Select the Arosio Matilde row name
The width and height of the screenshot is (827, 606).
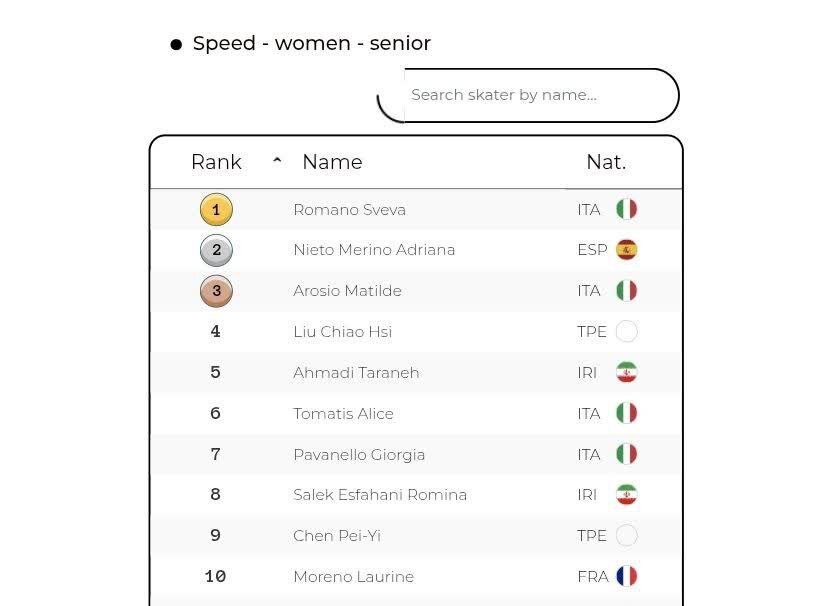point(347,291)
